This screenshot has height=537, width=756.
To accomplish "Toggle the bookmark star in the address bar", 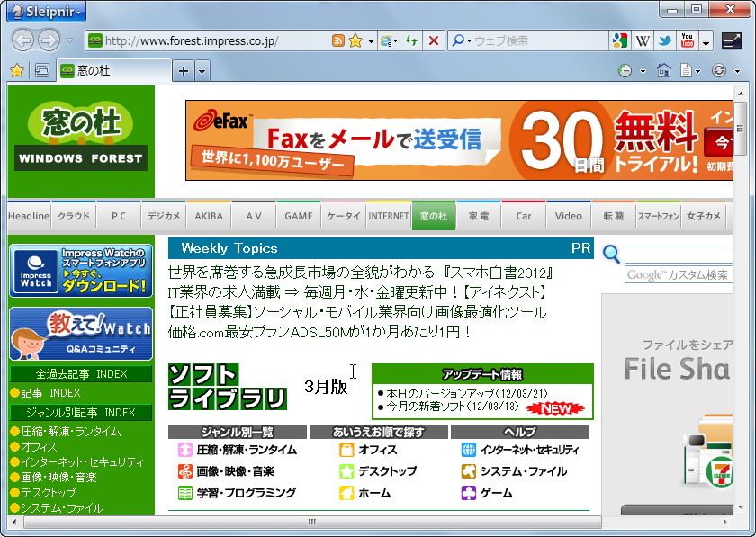I will click(356, 40).
